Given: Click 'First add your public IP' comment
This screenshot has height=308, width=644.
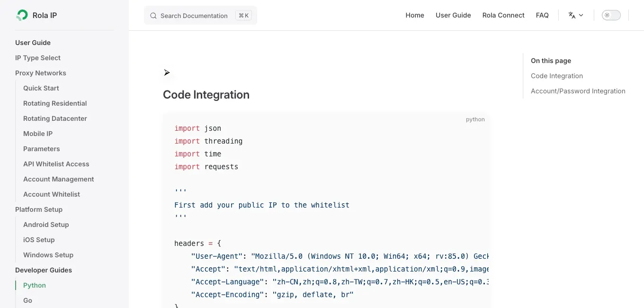Looking at the screenshot, I should (x=262, y=205).
